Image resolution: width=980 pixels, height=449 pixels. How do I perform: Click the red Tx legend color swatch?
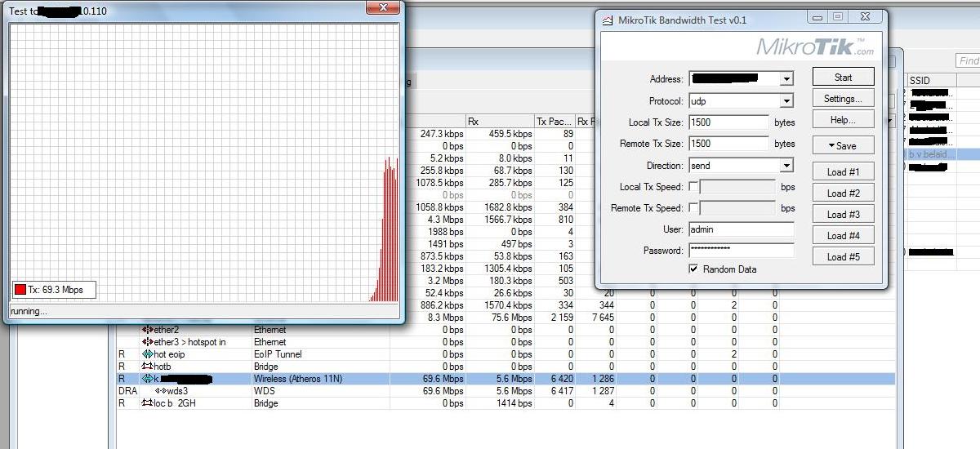click(20, 290)
